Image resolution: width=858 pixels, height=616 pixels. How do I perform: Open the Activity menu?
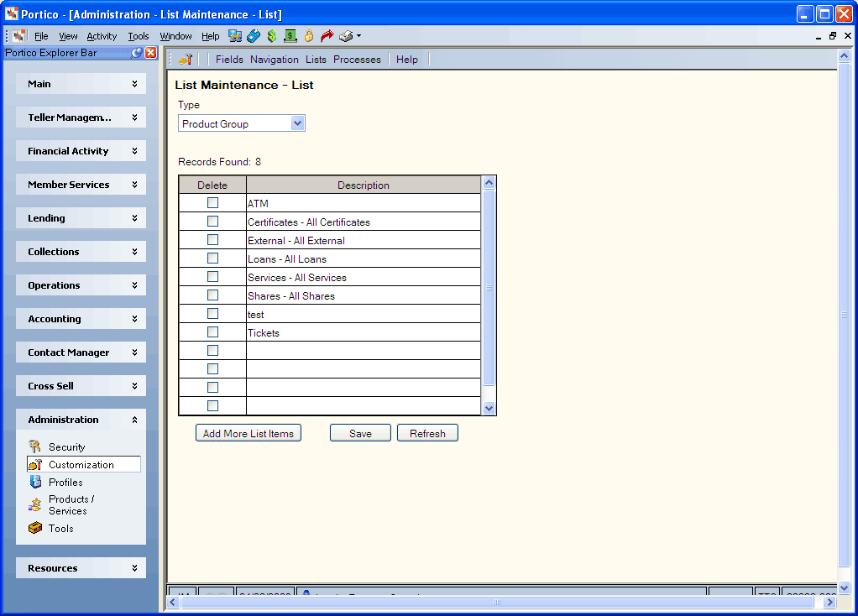tap(102, 36)
